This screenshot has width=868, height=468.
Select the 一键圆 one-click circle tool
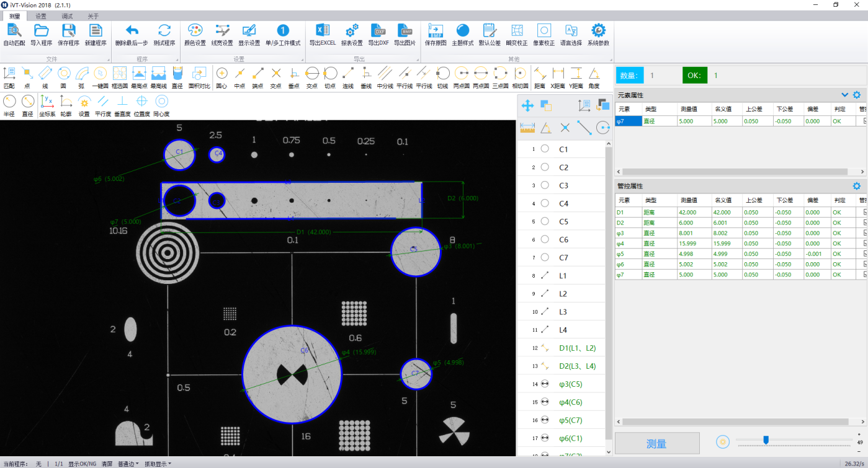[101, 76]
